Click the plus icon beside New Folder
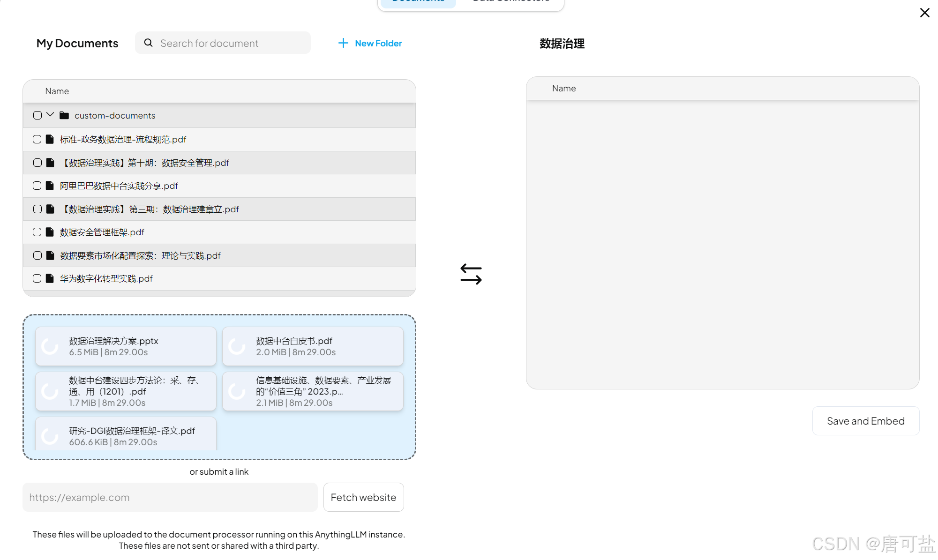938x560 pixels. pyautogui.click(x=343, y=43)
